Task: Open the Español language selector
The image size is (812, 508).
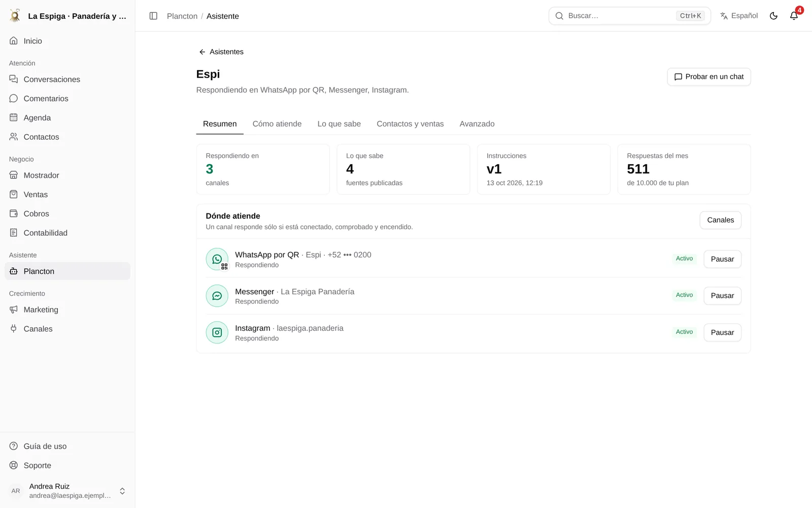Action: pos(739,16)
